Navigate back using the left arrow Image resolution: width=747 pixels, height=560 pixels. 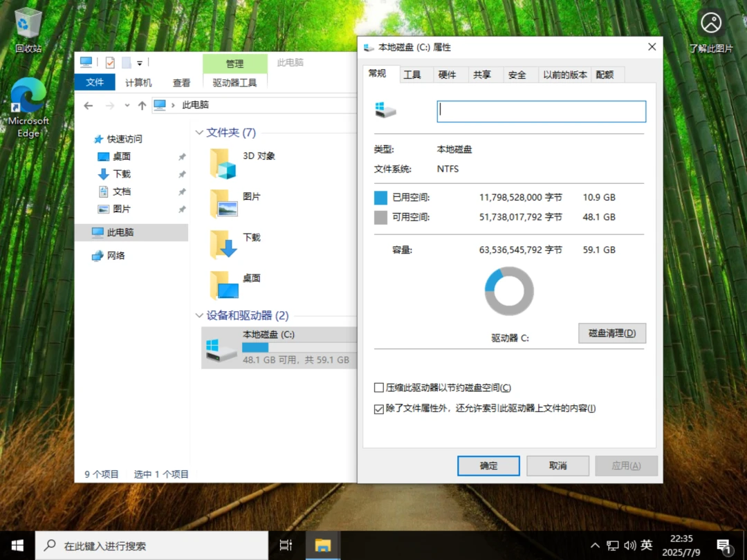point(89,105)
